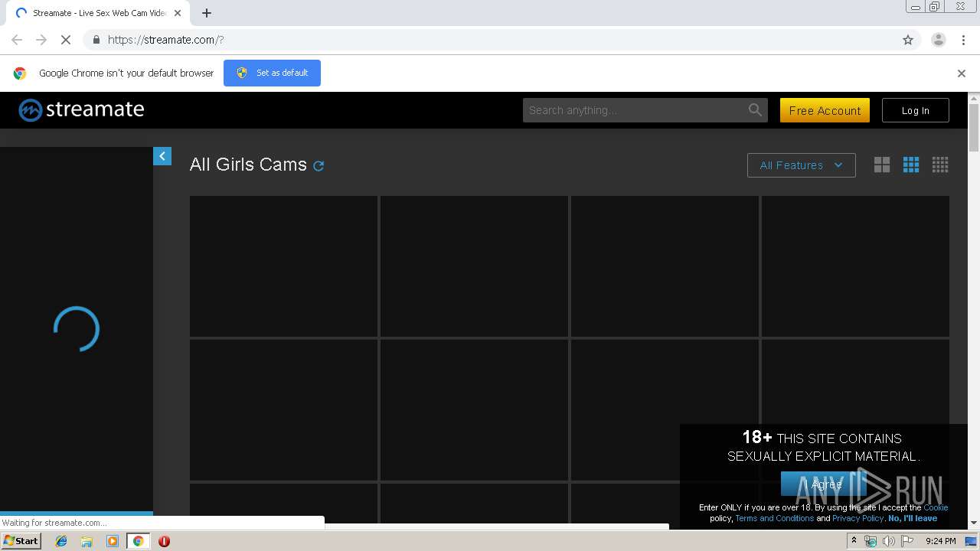The width and height of the screenshot is (980, 551).
Task: Click the address bar URL
Action: [x=165, y=40]
